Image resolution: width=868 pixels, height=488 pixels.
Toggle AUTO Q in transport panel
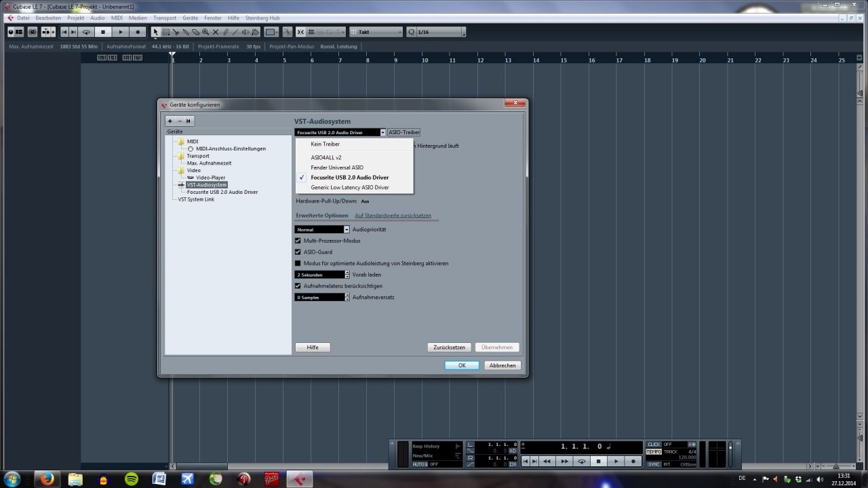click(x=420, y=464)
